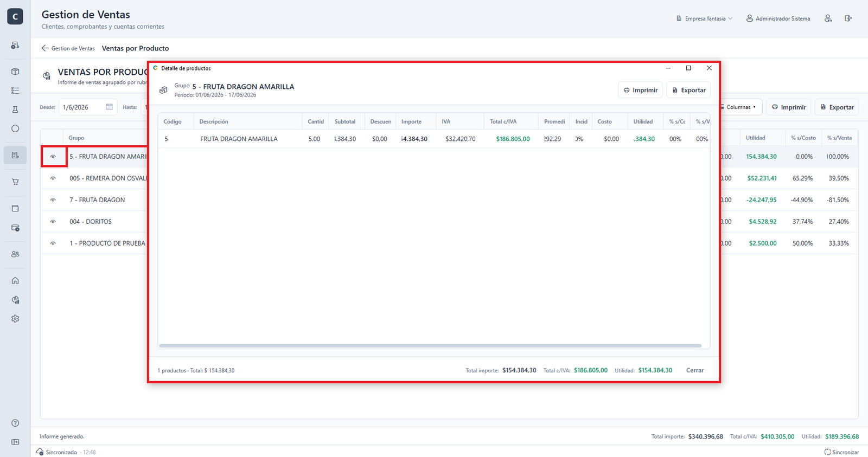Toggle eye icon for 005 - REMERA DON OSVALDO
Viewport: 868px width, 457px height.
pos(53,178)
